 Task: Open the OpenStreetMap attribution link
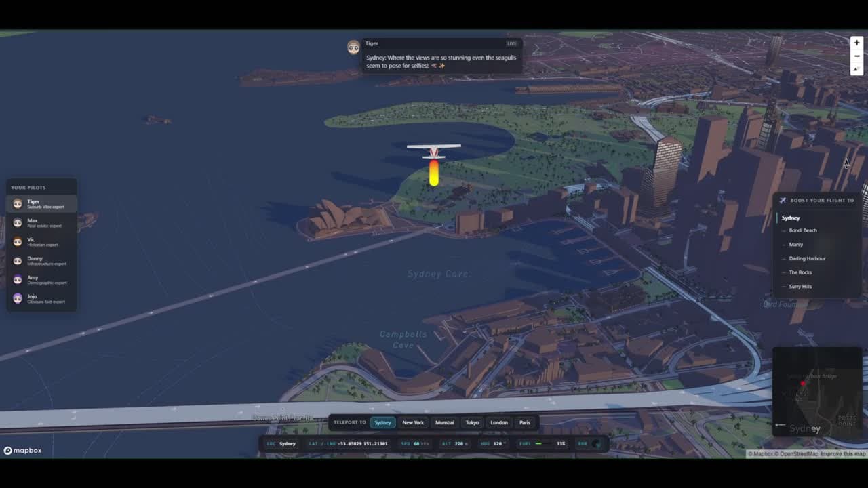[x=797, y=454]
